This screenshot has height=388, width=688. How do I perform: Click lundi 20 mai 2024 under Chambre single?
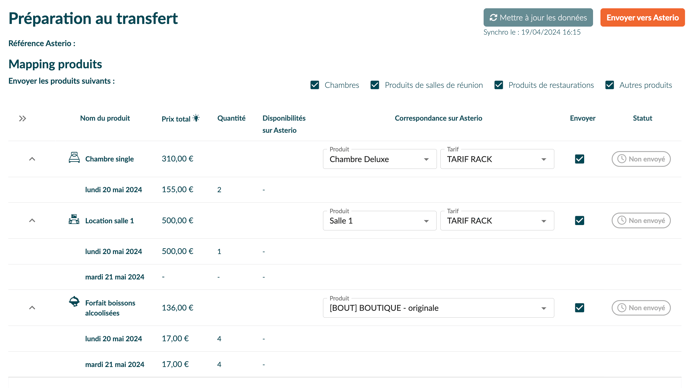coord(113,190)
